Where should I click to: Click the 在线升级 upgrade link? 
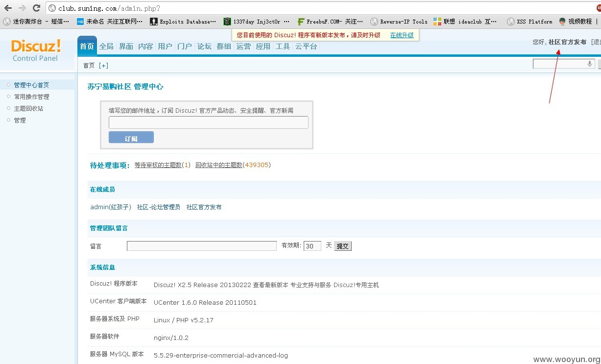402,35
